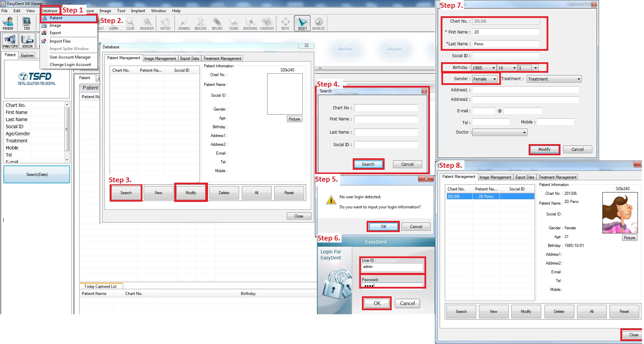Click the Today Captured List tab

click(100, 286)
